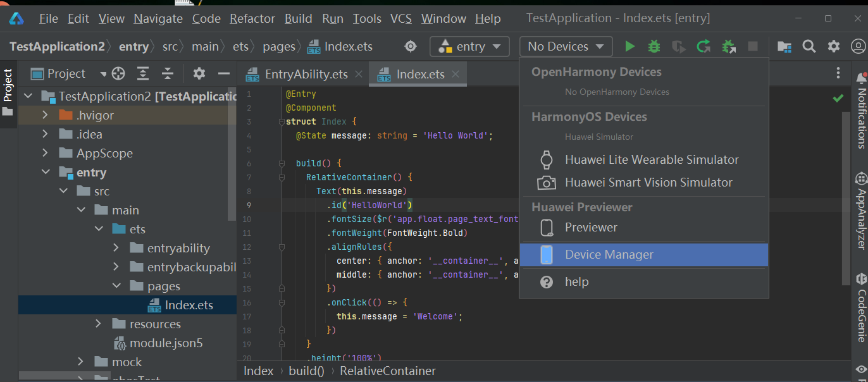This screenshot has width=868, height=382.
Task: Click the green Run play icon
Action: (629, 46)
